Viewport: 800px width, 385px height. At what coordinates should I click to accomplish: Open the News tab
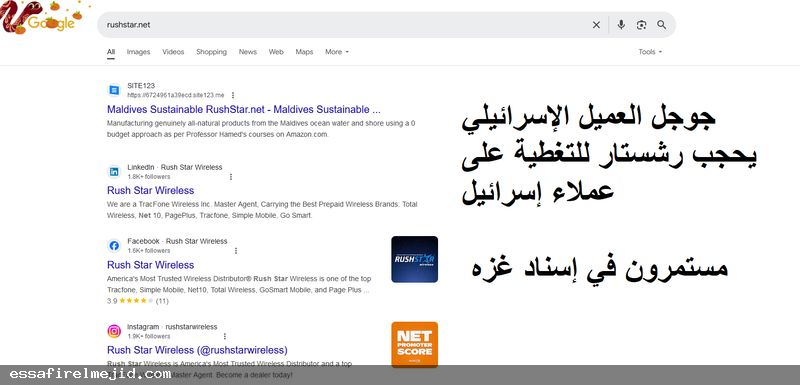point(247,52)
